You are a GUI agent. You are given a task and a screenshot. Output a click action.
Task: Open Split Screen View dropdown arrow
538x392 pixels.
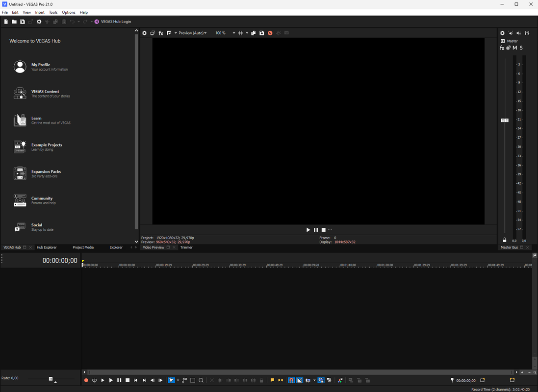click(176, 33)
